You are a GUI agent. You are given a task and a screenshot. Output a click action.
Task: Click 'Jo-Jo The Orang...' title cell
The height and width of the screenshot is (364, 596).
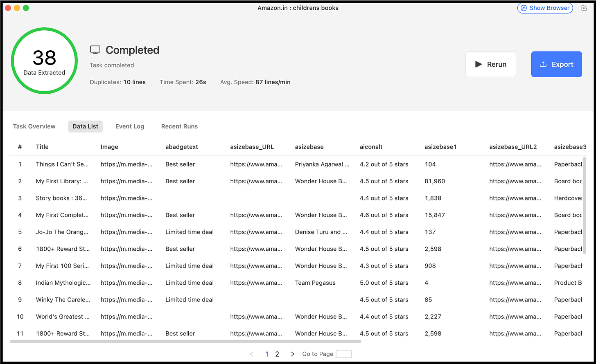63,232
